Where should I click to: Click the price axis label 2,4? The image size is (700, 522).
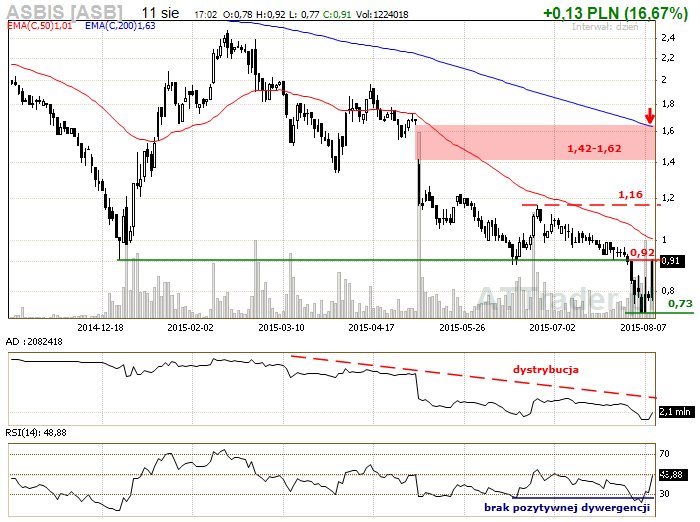pos(668,38)
